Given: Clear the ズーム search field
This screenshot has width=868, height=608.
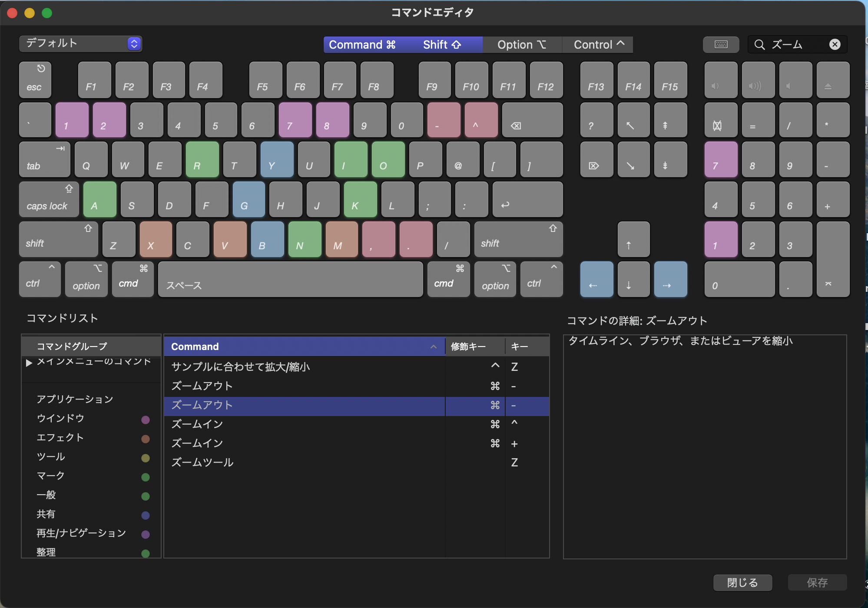Looking at the screenshot, I should pos(835,44).
